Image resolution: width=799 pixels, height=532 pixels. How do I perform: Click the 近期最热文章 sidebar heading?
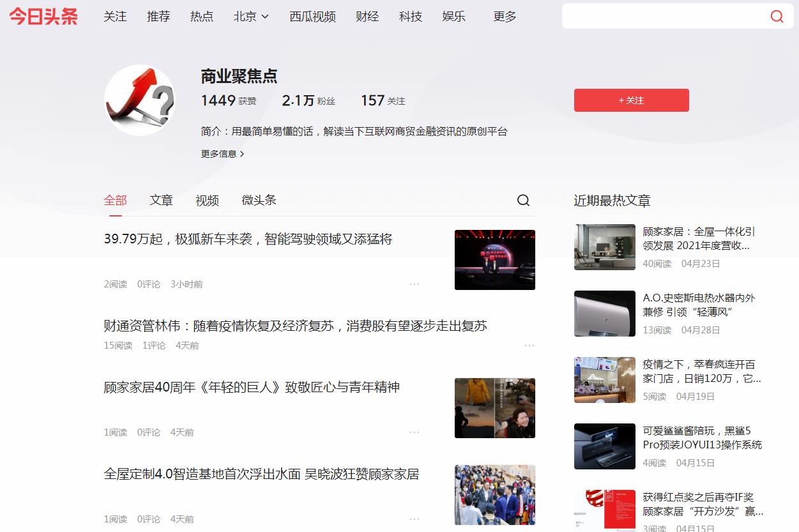click(612, 201)
